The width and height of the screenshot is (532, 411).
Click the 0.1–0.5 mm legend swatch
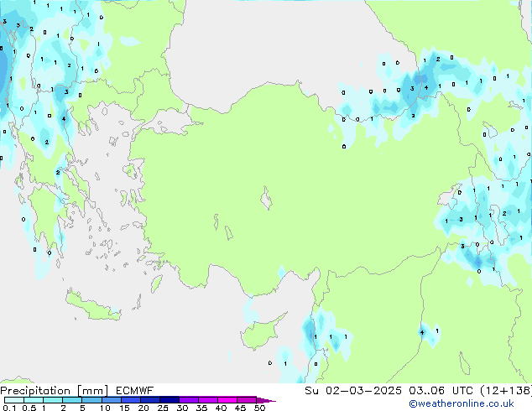[14, 400]
